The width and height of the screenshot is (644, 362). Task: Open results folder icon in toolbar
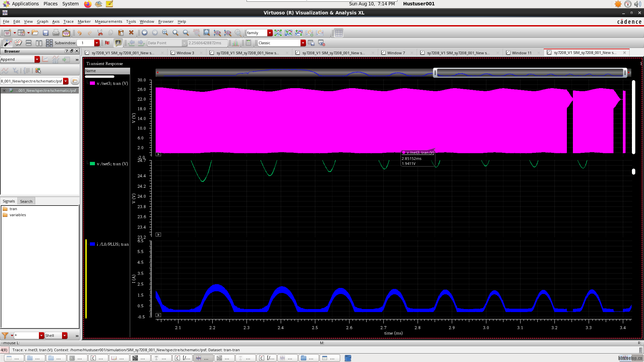35,33
